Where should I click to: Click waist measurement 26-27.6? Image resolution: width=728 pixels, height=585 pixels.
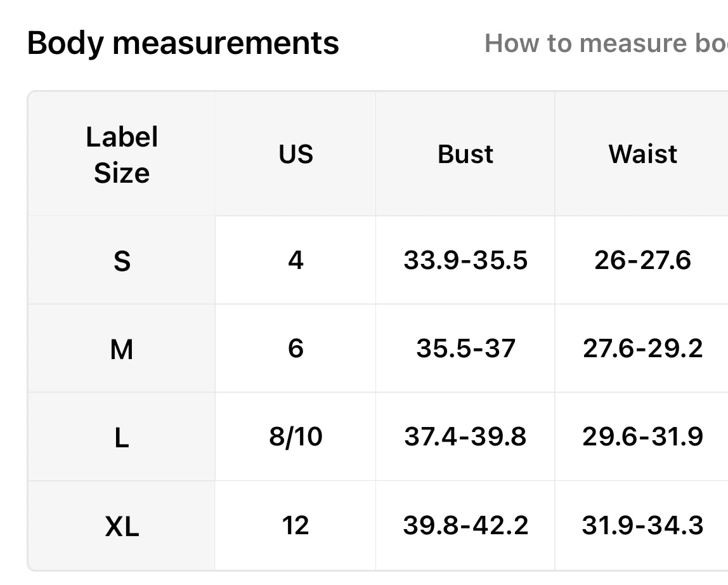(x=642, y=260)
